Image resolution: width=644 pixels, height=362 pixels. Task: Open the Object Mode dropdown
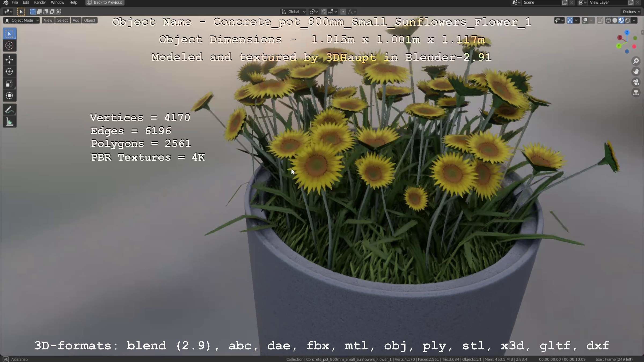click(x=22, y=20)
